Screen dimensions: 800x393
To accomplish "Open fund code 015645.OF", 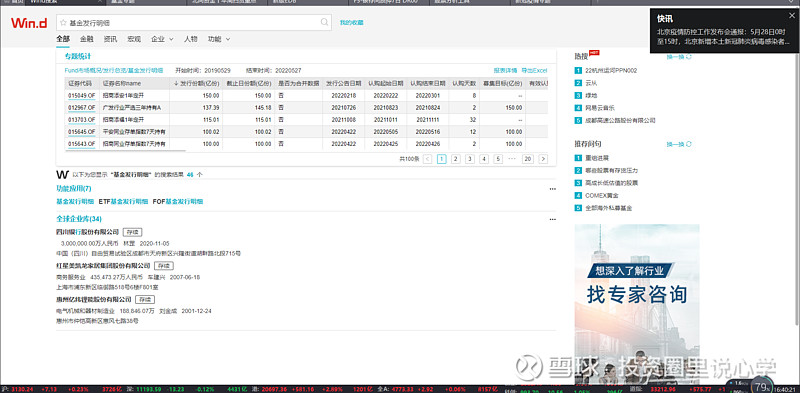I will coord(82,132).
